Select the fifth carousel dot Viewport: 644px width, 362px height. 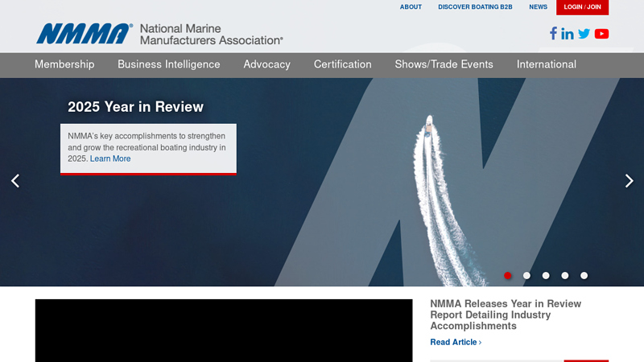tap(584, 275)
